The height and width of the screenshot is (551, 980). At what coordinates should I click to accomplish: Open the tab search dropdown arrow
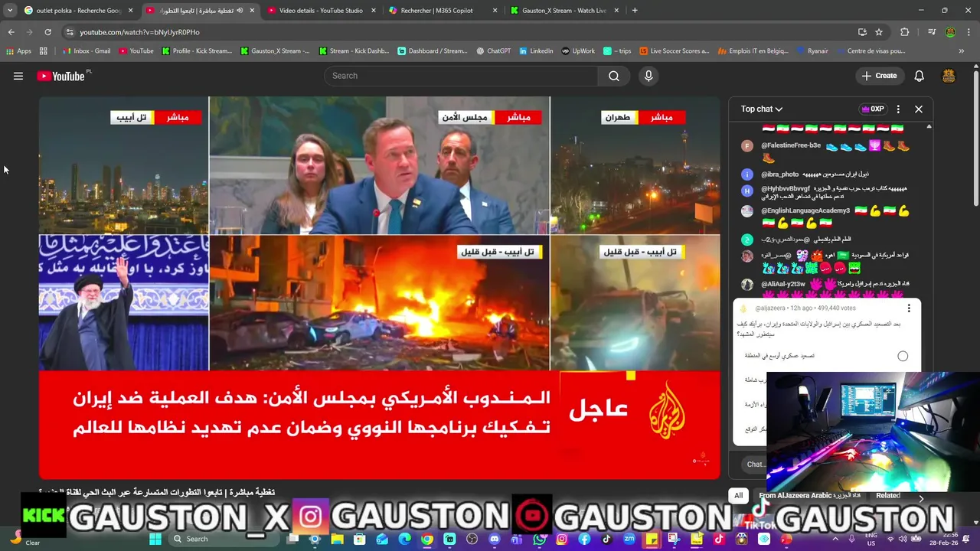(x=10, y=11)
